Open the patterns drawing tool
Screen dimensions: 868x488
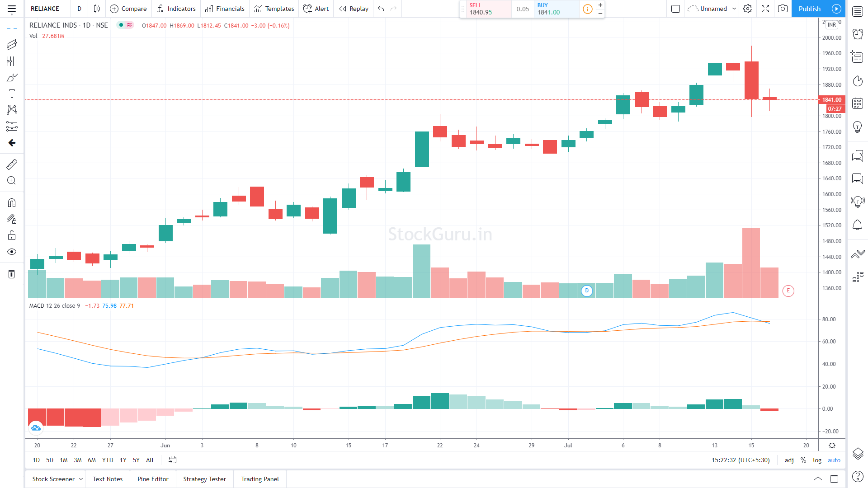[12, 110]
